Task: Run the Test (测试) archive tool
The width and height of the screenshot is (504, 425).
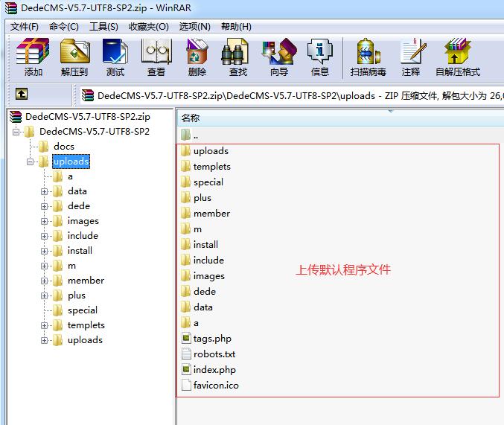Action: [x=115, y=57]
